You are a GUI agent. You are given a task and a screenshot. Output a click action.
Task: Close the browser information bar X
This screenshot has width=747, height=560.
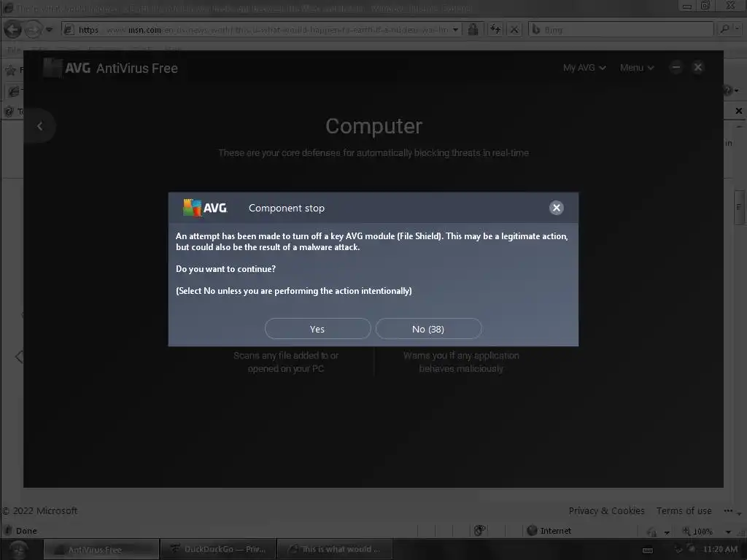pos(738,111)
